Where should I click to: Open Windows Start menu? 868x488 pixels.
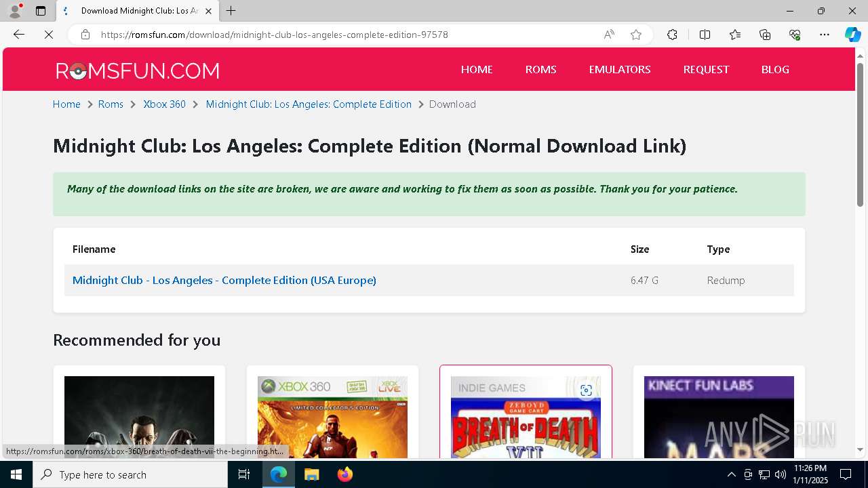coord(16,474)
